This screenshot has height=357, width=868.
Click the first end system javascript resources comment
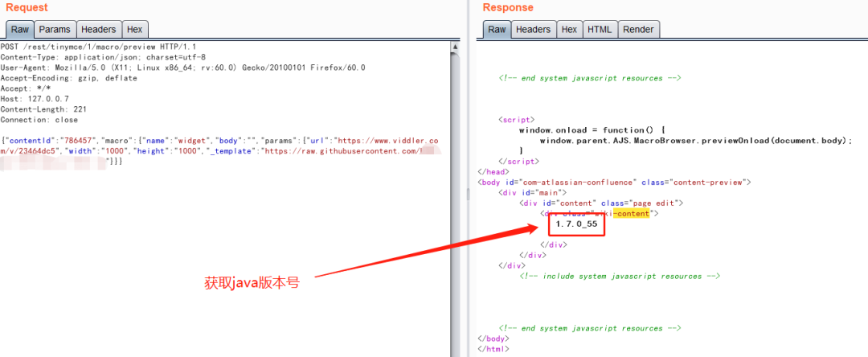point(590,78)
